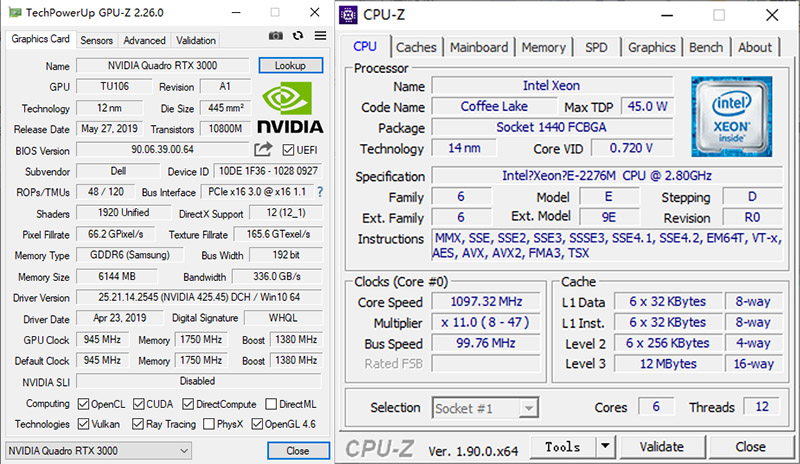Click the Bandwidth value 336.0 GB/s

(x=277, y=277)
